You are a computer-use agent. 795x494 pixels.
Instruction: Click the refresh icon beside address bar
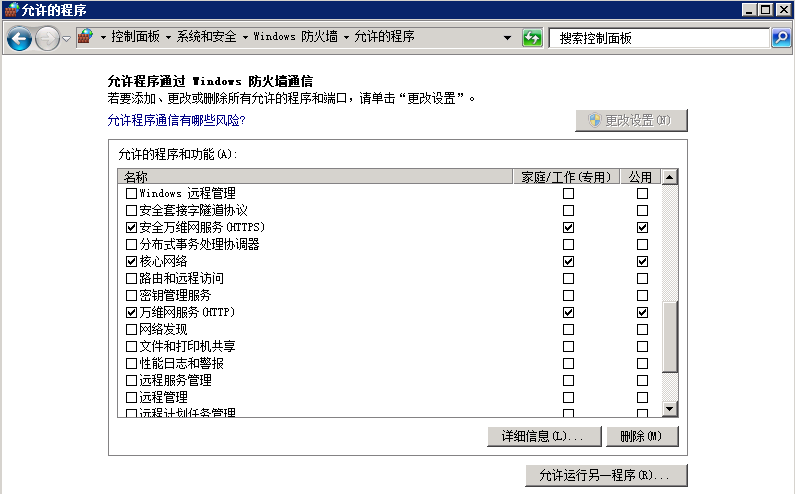(x=532, y=38)
